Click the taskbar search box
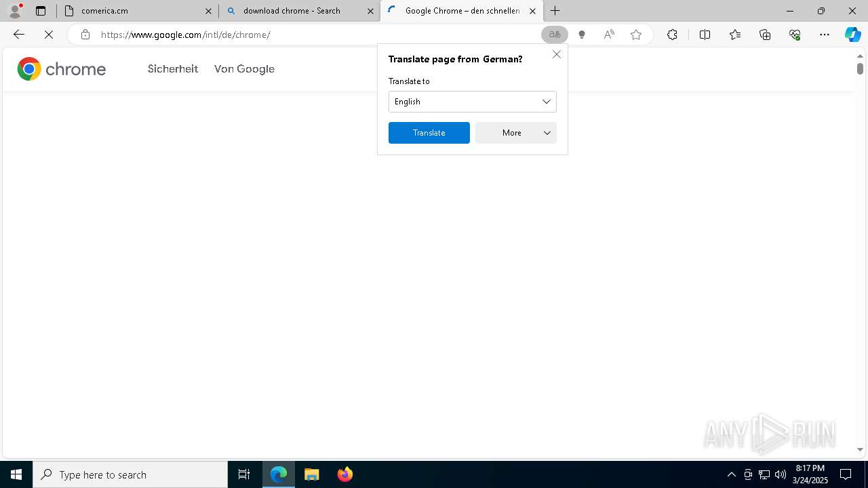868x488 pixels. [x=130, y=474]
